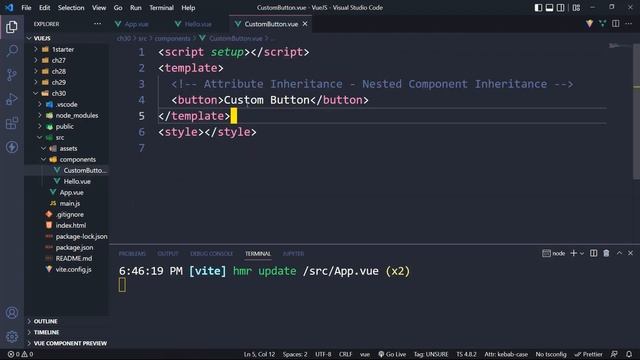Screen dimensions: 640x360
Task: Change Spaces: 2 indentation setting
Action: (295, 354)
